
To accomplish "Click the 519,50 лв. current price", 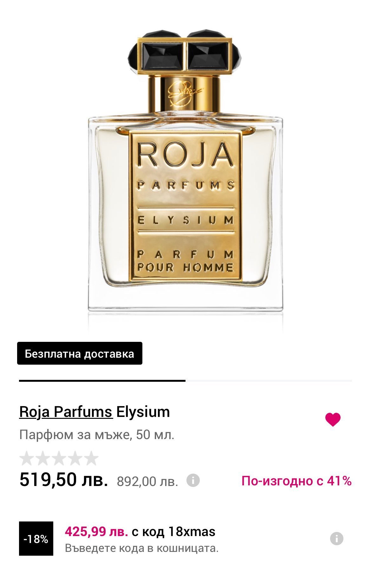I will pos(63,480).
